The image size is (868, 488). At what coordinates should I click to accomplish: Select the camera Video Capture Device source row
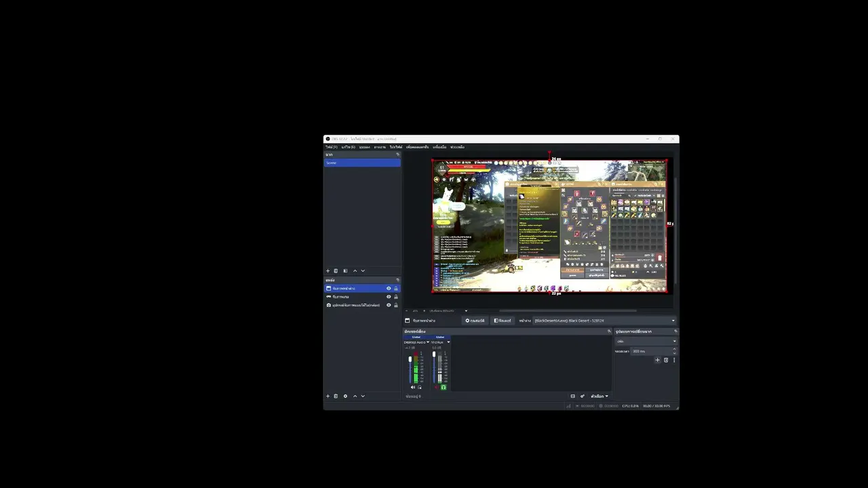pos(362,305)
